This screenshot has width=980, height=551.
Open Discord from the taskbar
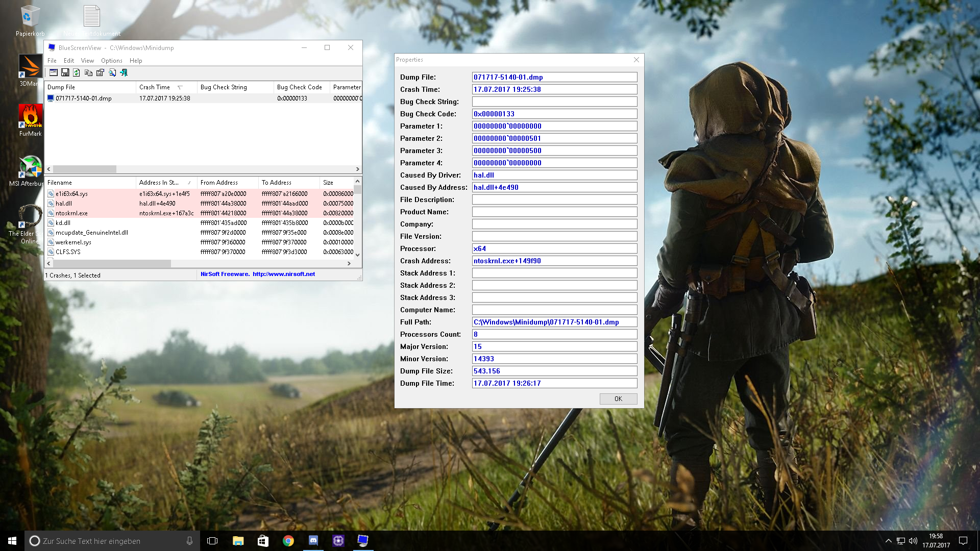[313, 541]
